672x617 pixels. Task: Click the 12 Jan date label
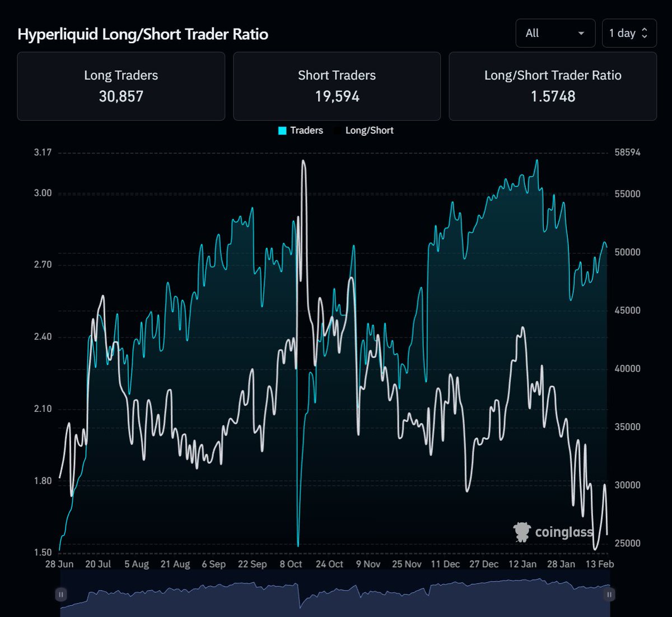click(522, 564)
